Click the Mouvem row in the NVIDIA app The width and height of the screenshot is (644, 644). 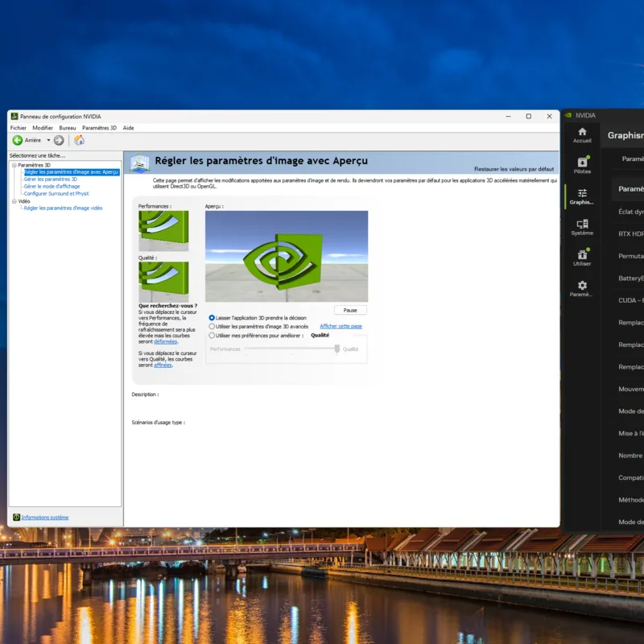[x=628, y=389]
